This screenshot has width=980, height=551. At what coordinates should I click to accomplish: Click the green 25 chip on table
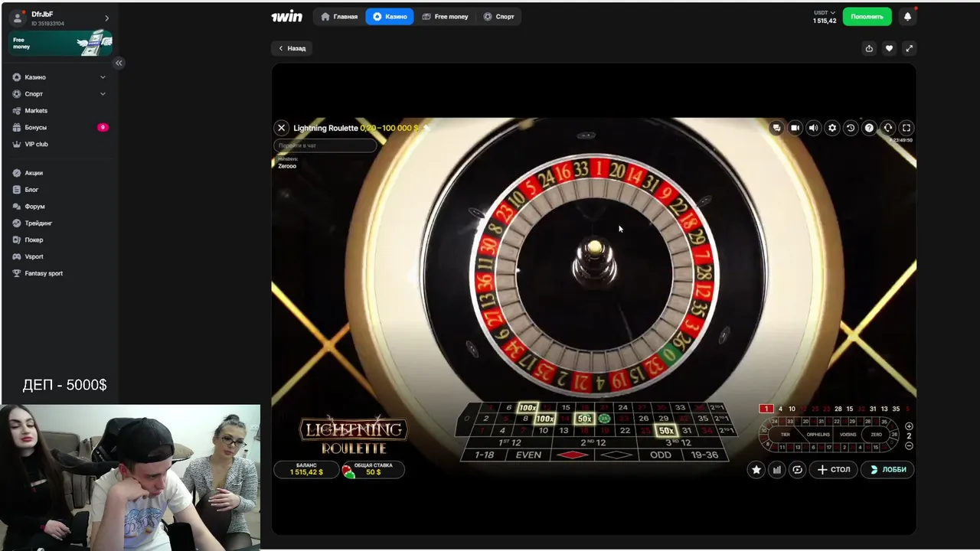[x=604, y=419]
